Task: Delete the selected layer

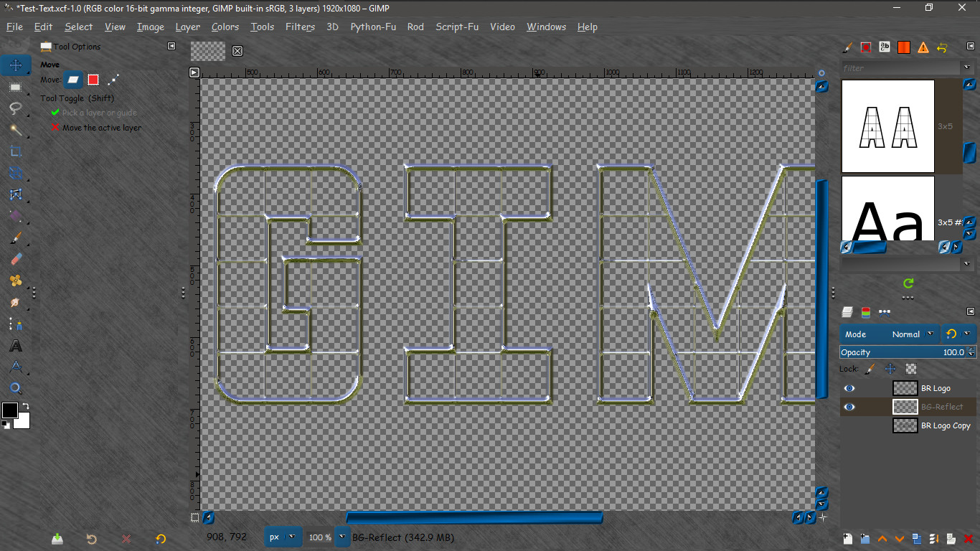Action: [969, 538]
